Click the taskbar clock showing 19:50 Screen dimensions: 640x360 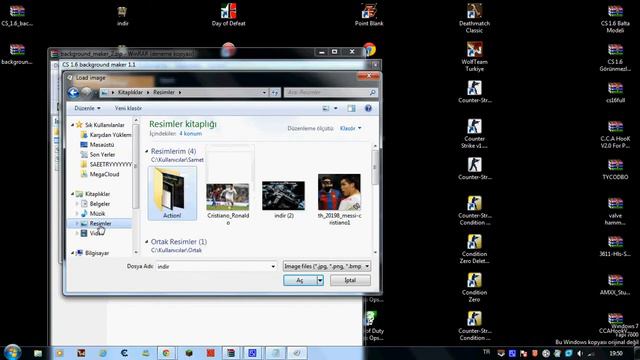point(616,353)
